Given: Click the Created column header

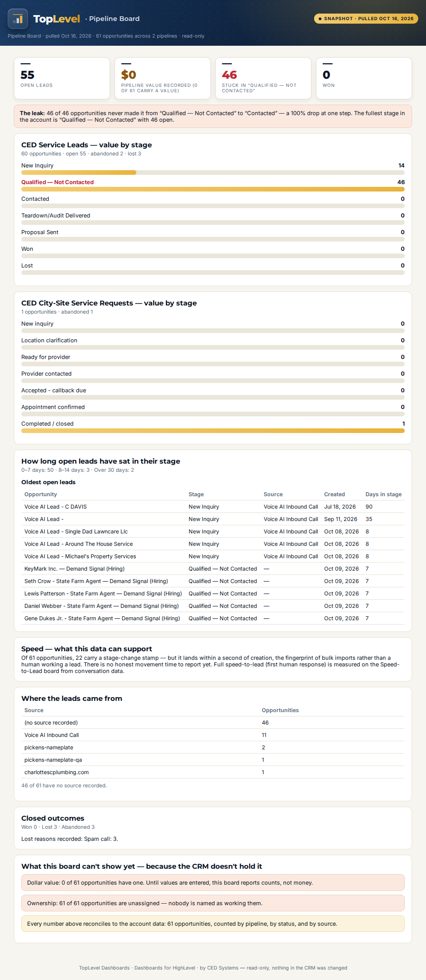Looking at the screenshot, I should 335,494.
